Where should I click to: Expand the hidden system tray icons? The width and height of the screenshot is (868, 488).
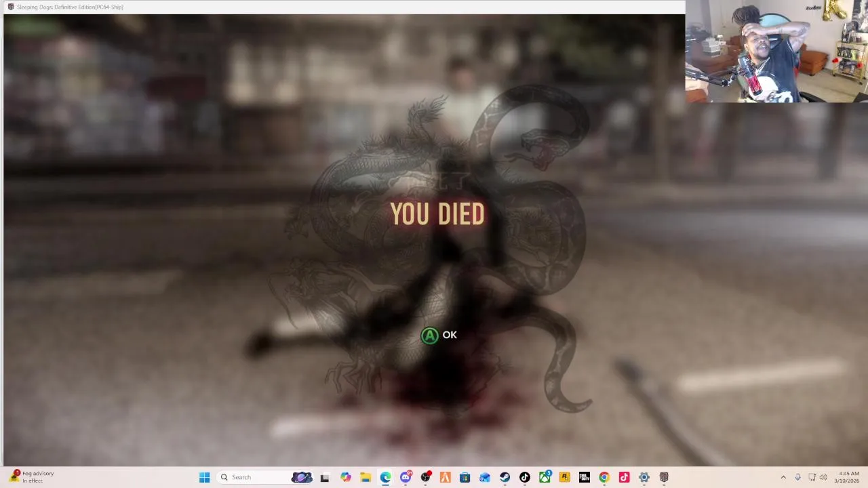pos(783,477)
